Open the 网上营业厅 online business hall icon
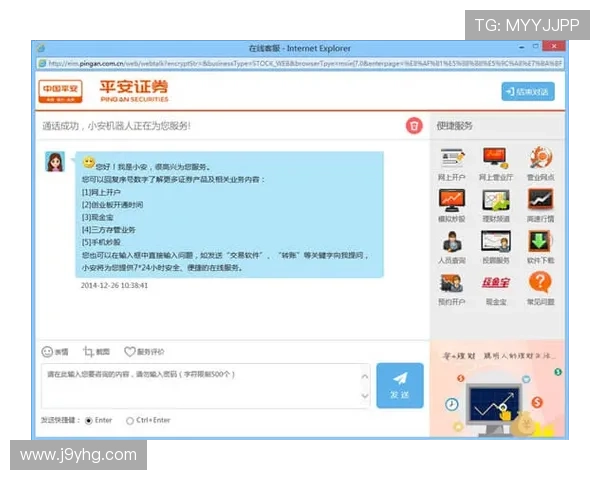This screenshot has width=600, height=480. [x=496, y=158]
